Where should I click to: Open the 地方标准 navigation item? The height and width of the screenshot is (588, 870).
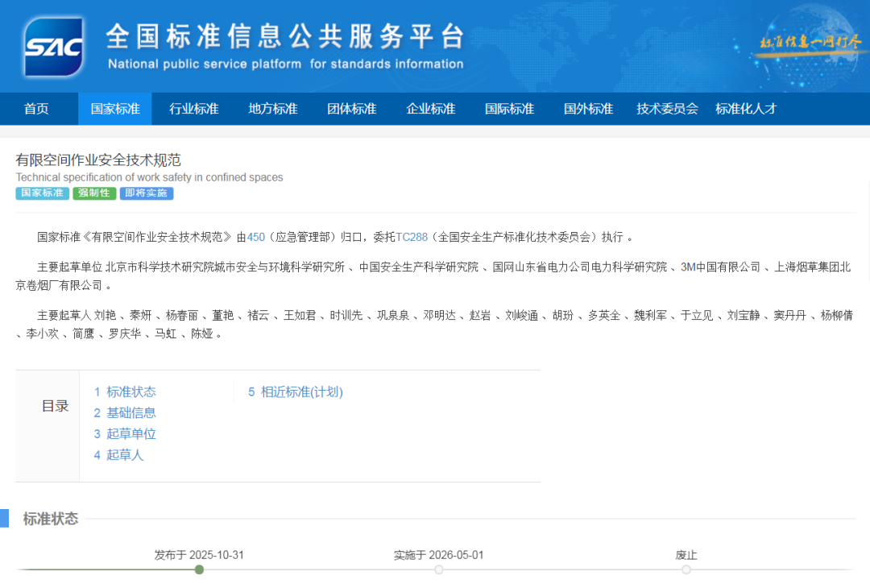click(273, 109)
